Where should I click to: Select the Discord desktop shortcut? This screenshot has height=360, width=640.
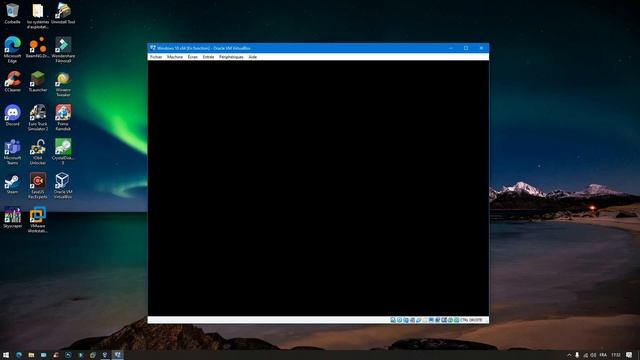pos(12,115)
